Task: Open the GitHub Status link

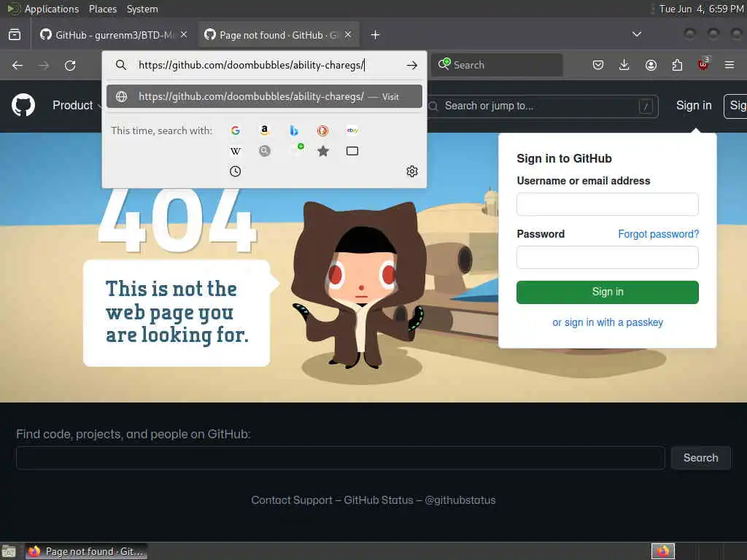Action: (x=379, y=500)
